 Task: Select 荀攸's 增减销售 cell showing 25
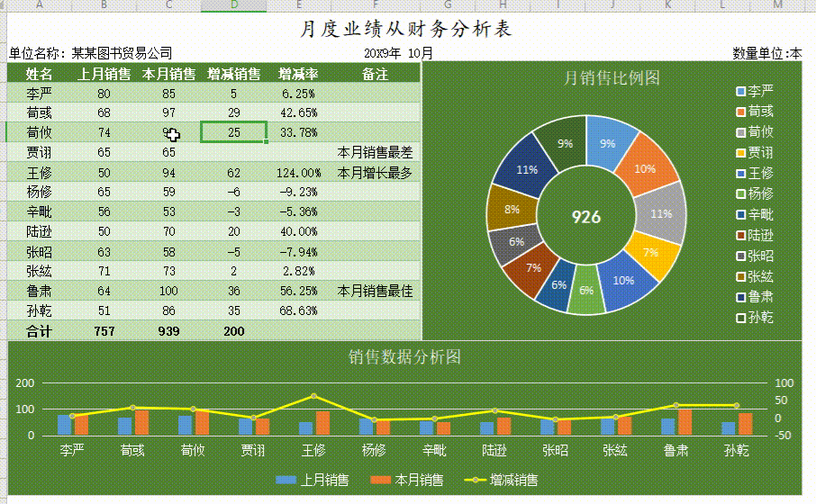[233, 132]
